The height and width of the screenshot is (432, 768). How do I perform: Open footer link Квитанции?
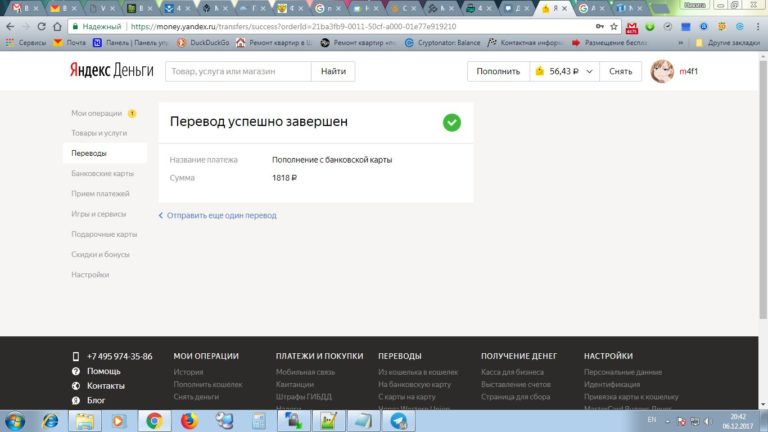point(294,384)
